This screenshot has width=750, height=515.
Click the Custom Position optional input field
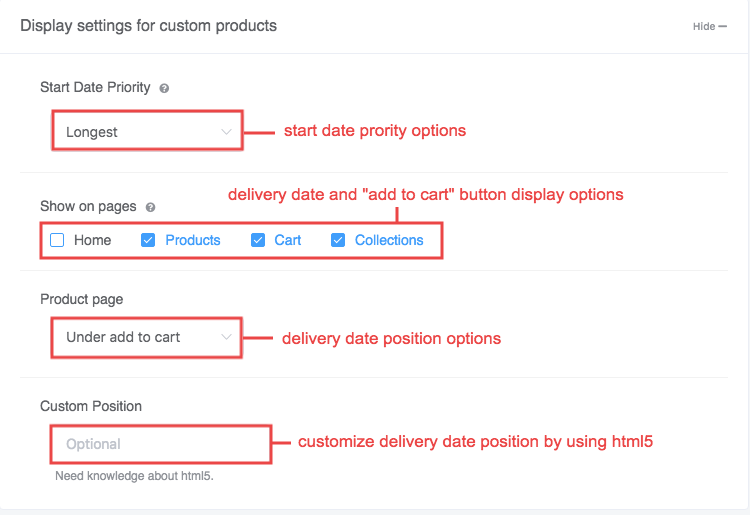coord(160,444)
